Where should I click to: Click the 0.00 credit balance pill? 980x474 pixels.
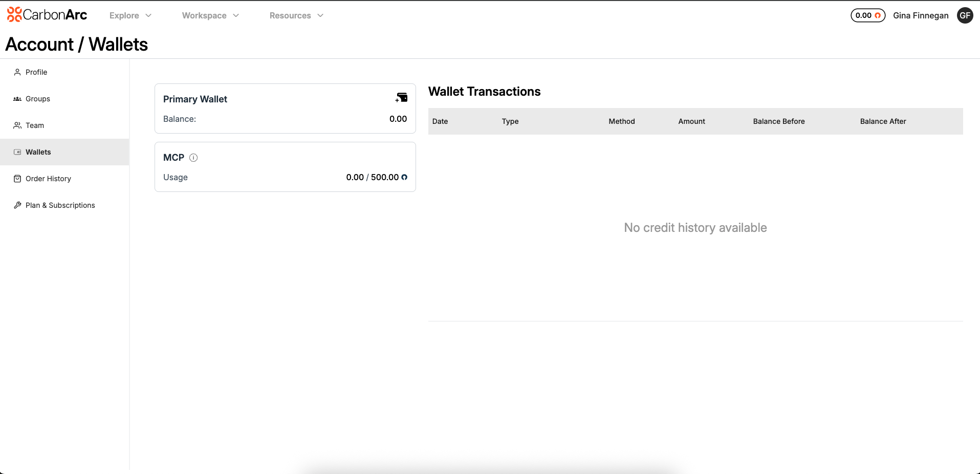pyautogui.click(x=867, y=15)
